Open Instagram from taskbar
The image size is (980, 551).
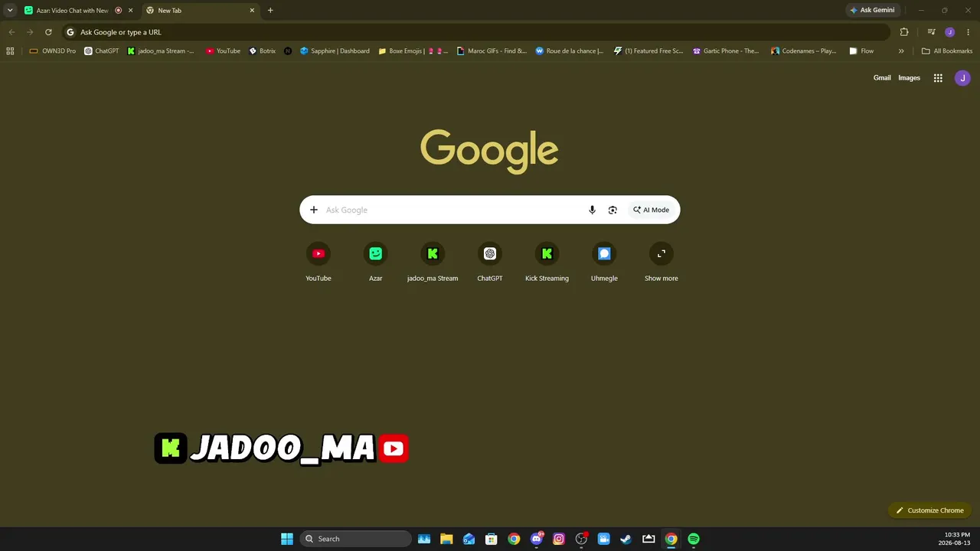(x=559, y=539)
